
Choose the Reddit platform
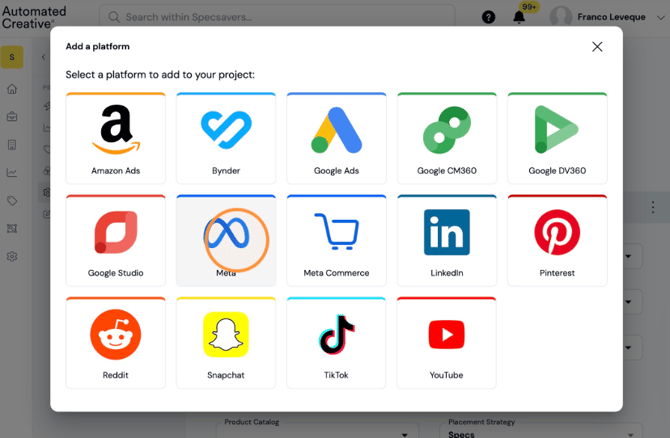(115, 343)
